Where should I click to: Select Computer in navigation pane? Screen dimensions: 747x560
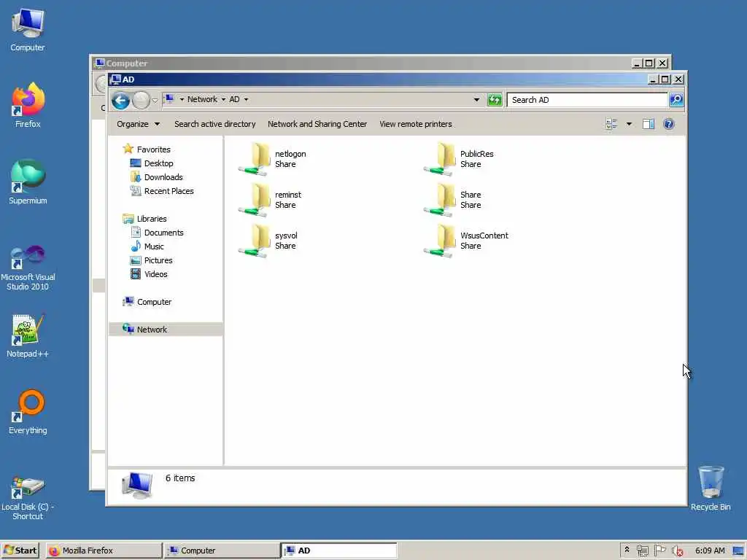tap(147, 302)
